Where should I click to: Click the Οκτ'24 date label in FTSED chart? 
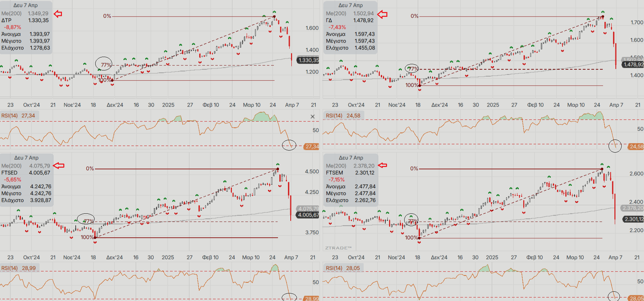click(x=31, y=257)
